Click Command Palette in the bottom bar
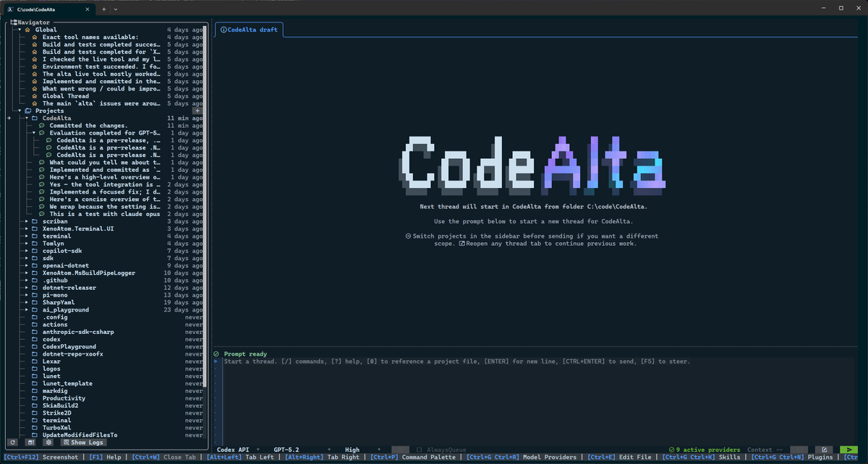Image resolution: width=868 pixels, height=464 pixels. (412, 457)
